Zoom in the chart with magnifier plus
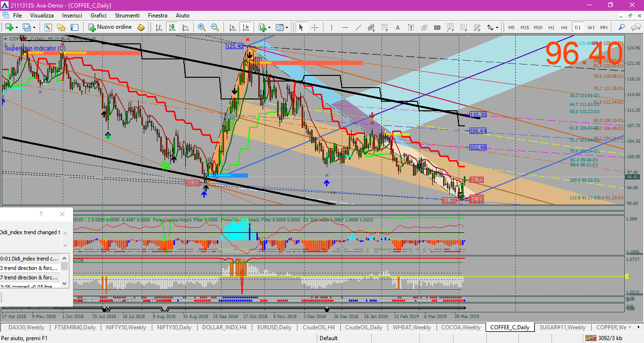This screenshot has height=343, width=644. 202,27
